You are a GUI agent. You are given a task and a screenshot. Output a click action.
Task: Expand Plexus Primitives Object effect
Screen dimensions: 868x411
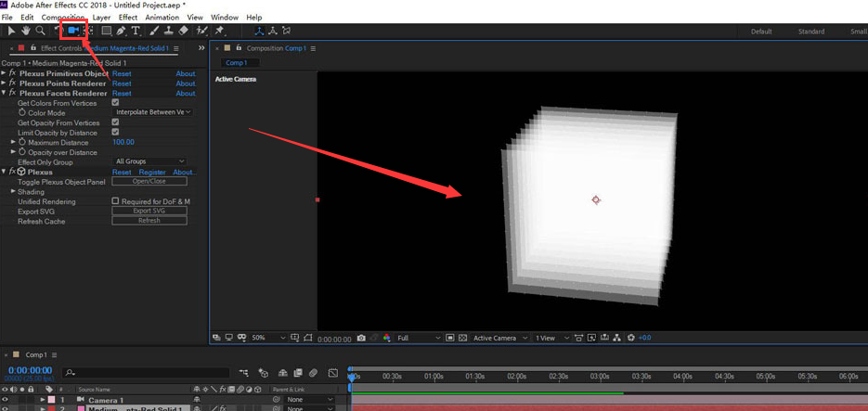click(4, 73)
